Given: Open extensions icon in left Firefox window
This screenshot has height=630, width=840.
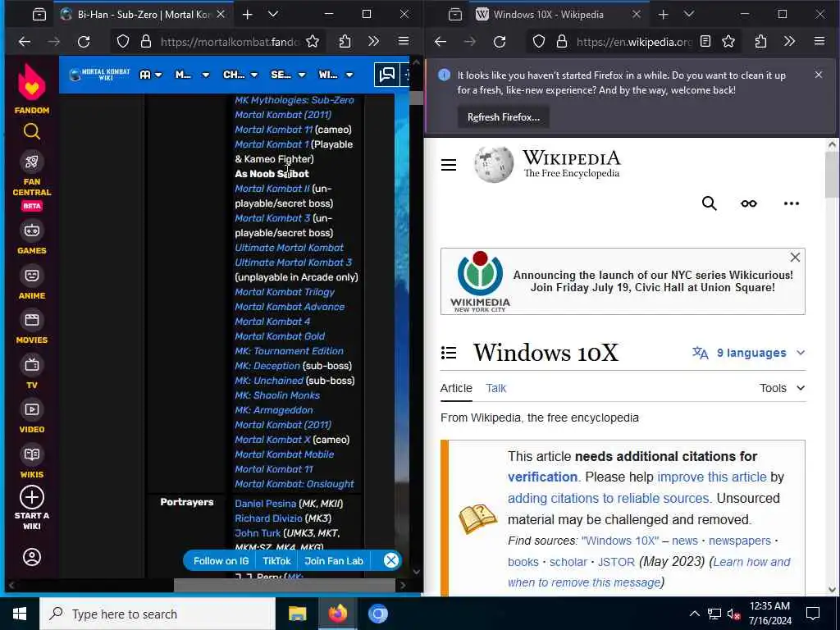Looking at the screenshot, I should [x=345, y=41].
